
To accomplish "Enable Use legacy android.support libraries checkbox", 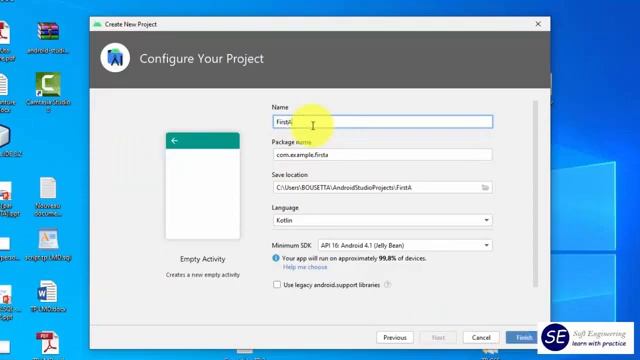I will coord(277,284).
